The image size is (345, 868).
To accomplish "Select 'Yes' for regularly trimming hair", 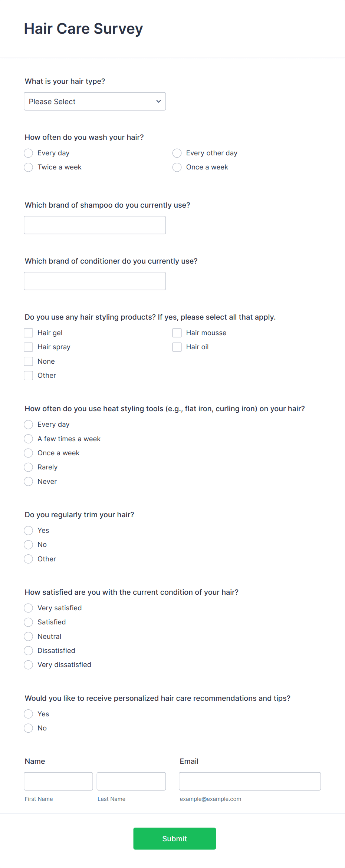I will click(x=28, y=530).
